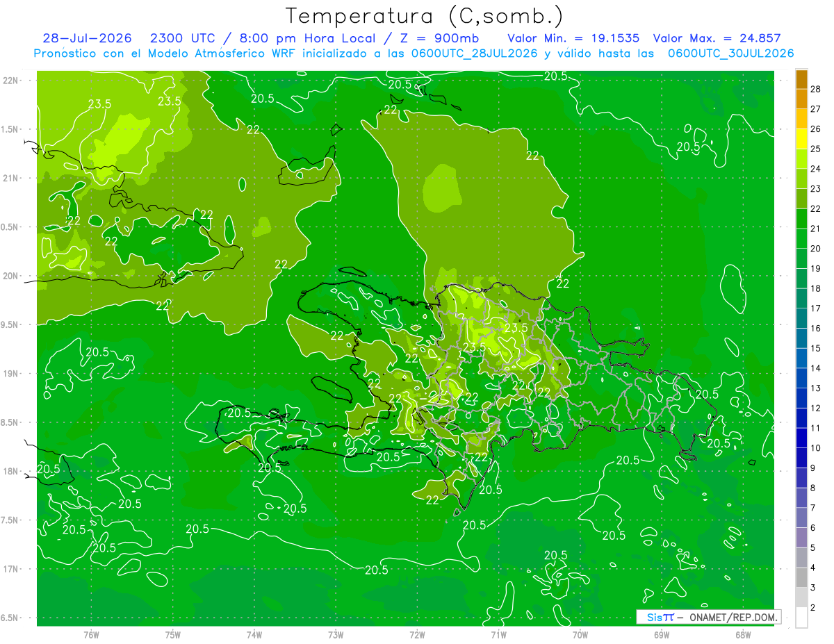
Task: Click the green legend swatch between 21 and 22
Action: [801, 219]
